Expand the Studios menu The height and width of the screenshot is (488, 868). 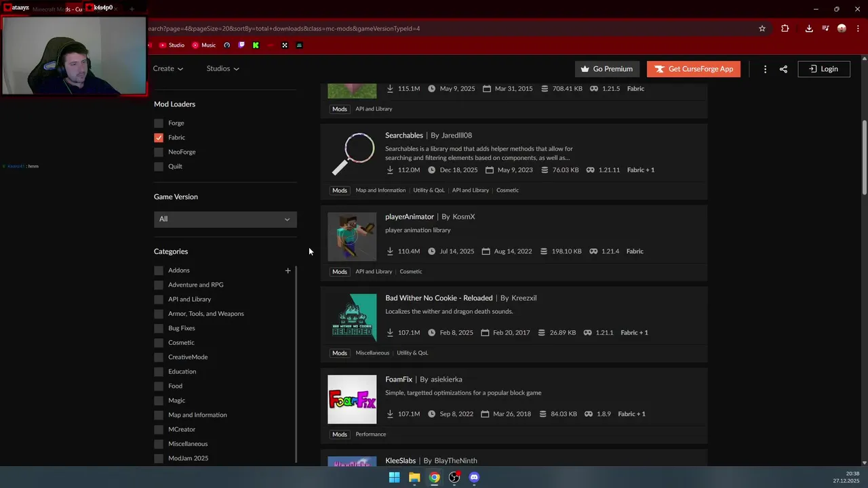click(223, 68)
